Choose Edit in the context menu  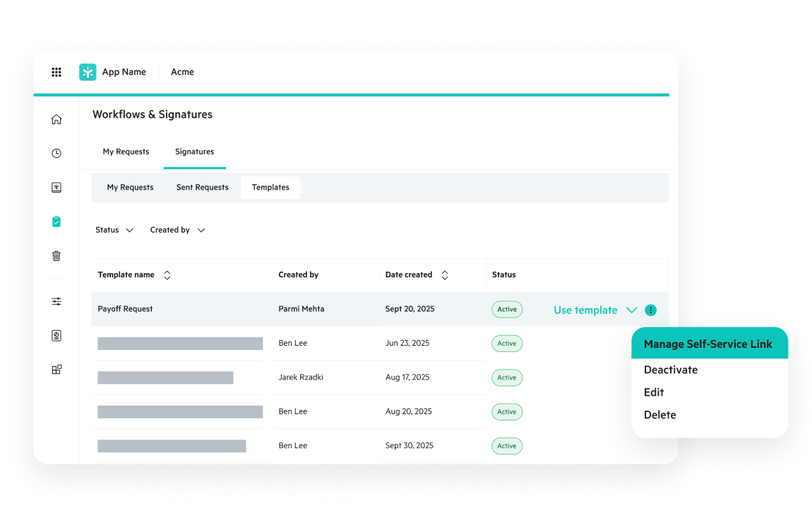tap(654, 392)
